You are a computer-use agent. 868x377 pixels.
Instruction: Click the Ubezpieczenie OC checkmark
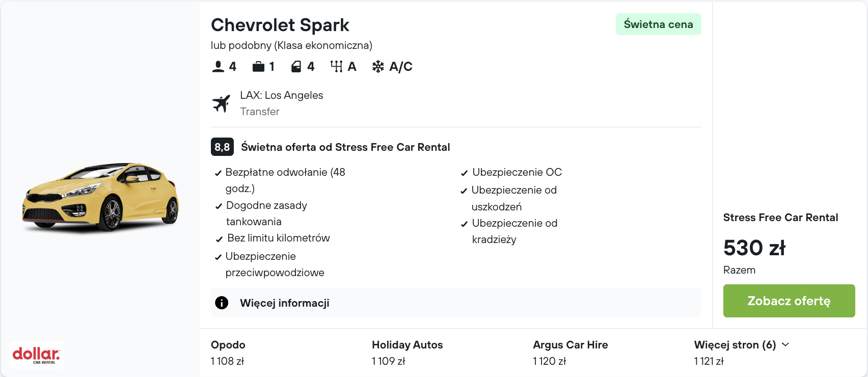click(x=464, y=173)
